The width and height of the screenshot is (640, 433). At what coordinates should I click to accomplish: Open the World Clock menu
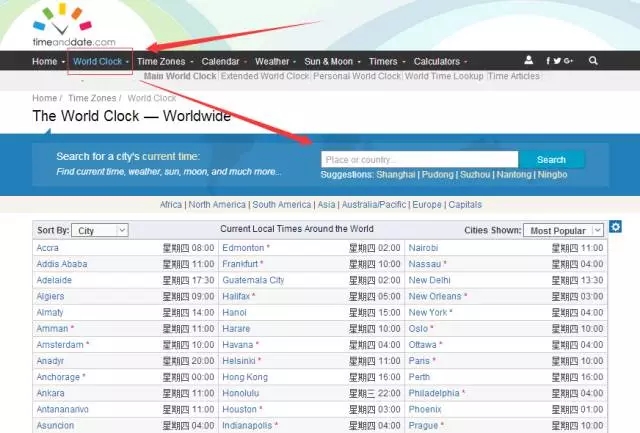pyautogui.click(x=100, y=61)
